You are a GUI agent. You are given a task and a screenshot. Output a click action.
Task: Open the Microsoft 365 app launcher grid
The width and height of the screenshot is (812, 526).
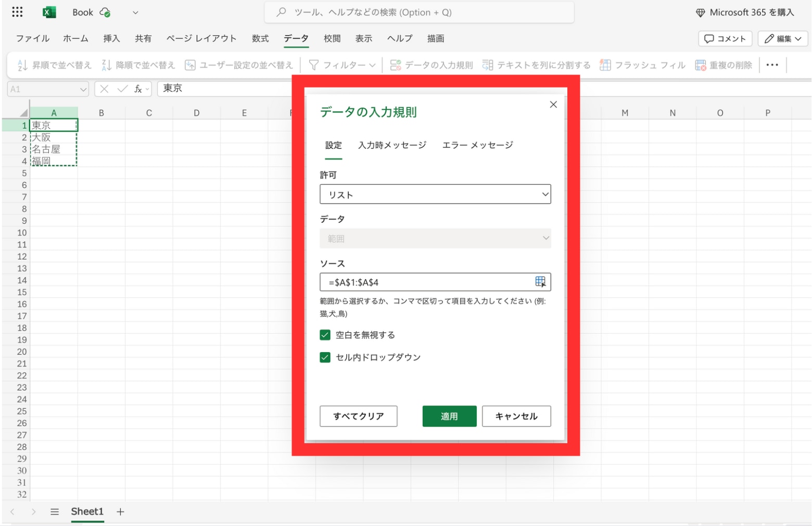tap(17, 12)
